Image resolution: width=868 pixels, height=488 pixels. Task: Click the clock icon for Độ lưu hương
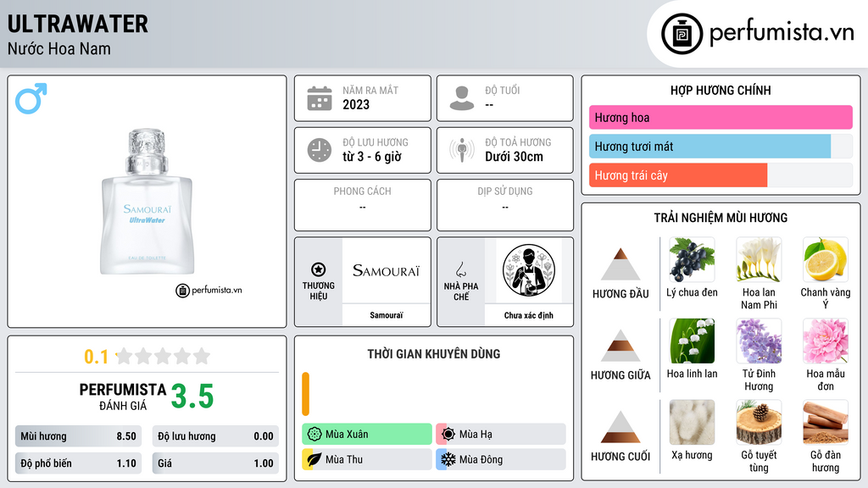click(320, 150)
